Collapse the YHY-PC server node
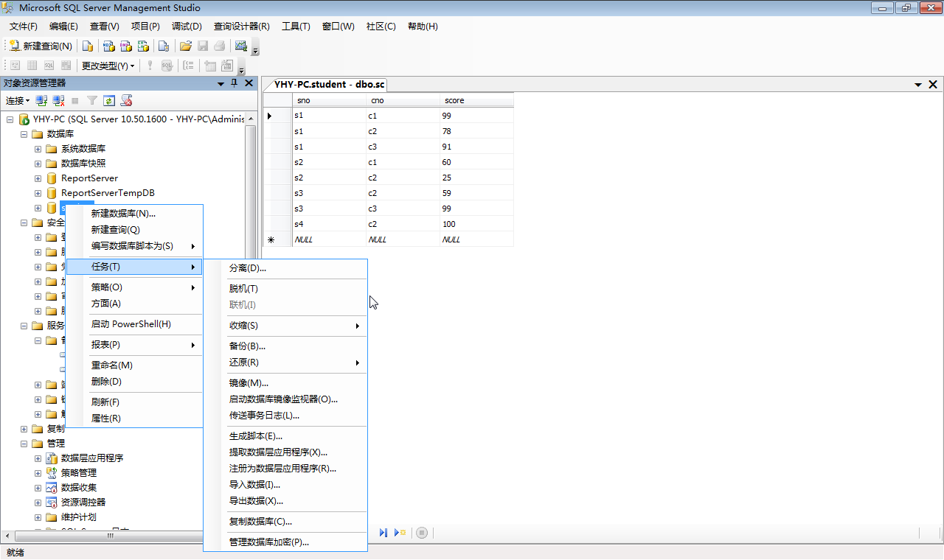 tap(10, 119)
